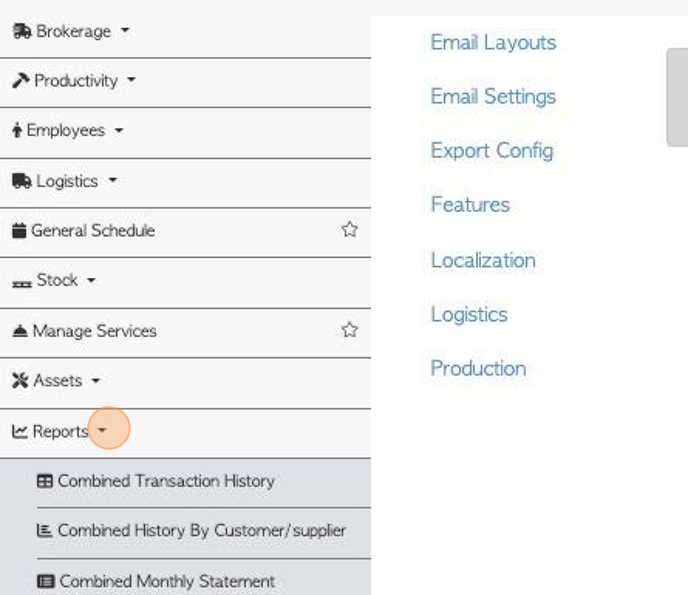Viewport: 688px width, 595px height.
Task: Click the Reports chart line icon
Action: pyautogui.click(x=20, y=431)
